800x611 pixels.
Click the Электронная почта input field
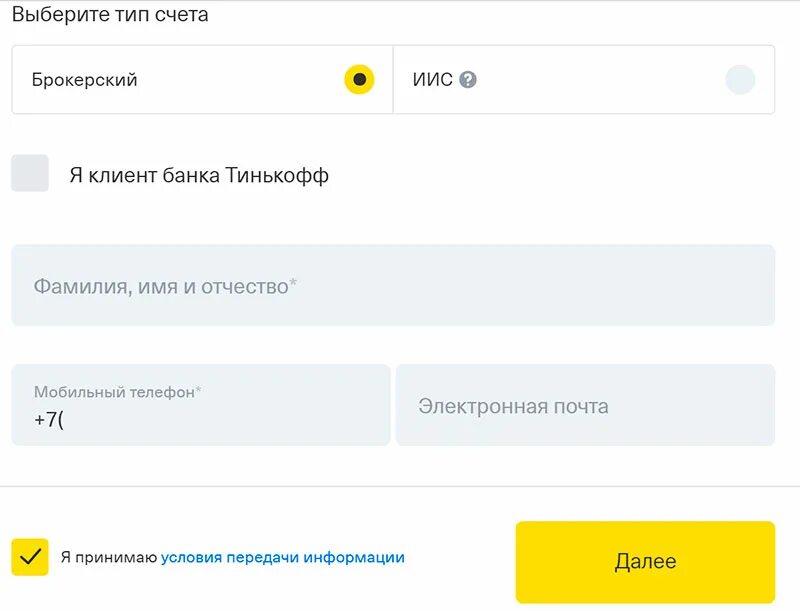click(585, 405)
